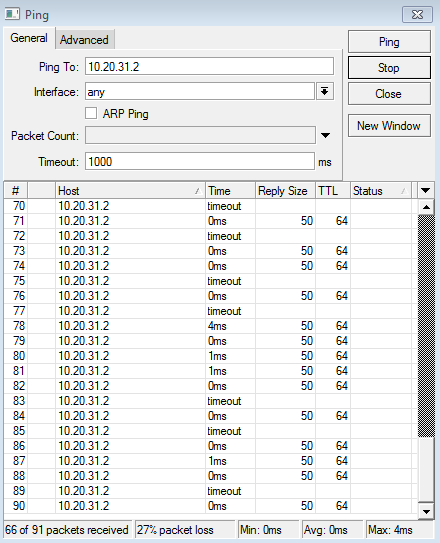This screenshot has width=440, height=543.
Task: Sort by the Time column header
Action: [230, 190]
